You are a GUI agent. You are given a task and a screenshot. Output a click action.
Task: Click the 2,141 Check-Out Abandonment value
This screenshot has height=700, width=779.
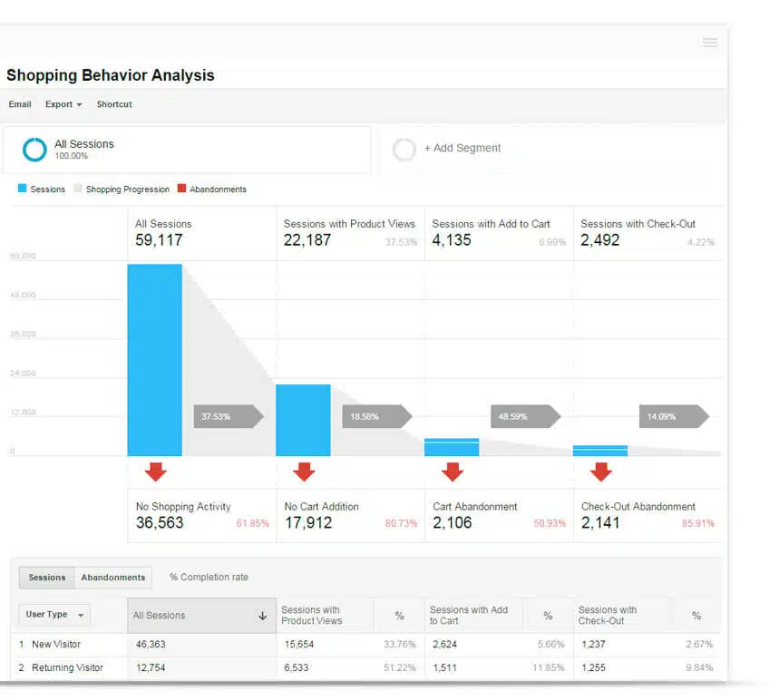click(600, 522)
